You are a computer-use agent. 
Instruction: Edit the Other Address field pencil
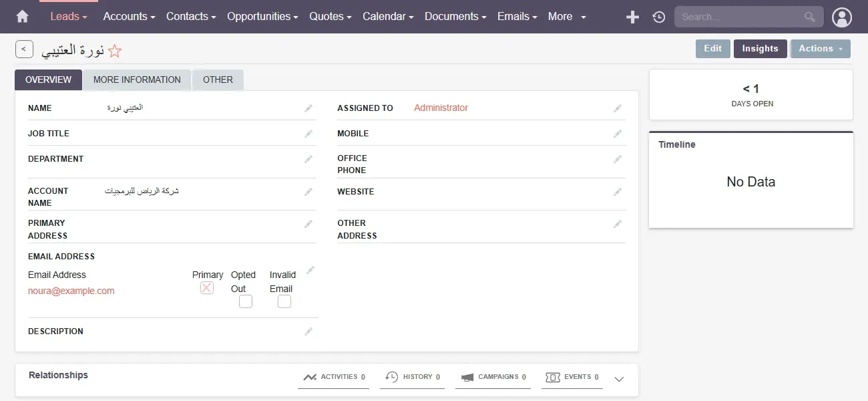pyautogui.click(x=618, y=224)
